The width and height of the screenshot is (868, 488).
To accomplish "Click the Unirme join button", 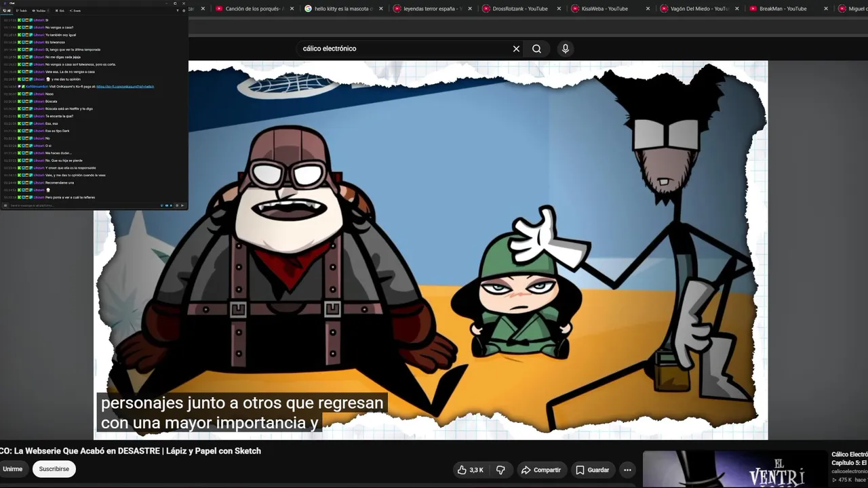I will pos(12,469).
